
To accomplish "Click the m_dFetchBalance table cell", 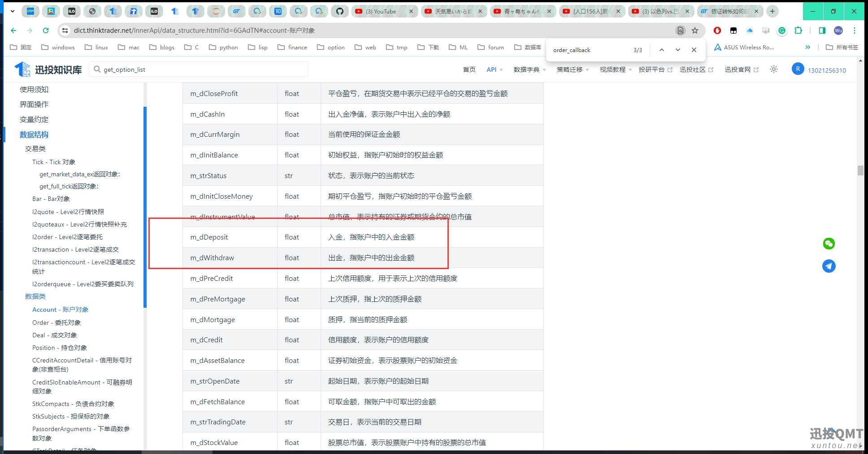I will pos(230,402).
